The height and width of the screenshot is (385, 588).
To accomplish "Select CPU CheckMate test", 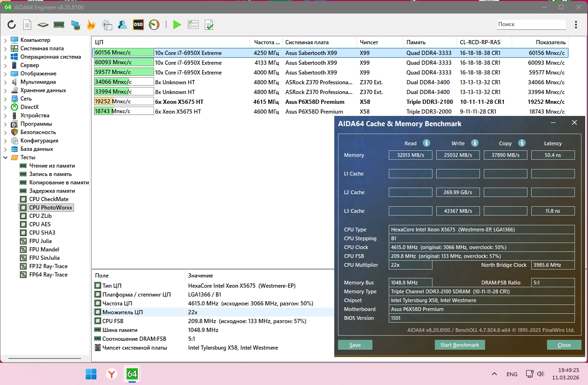I will click(48, 199).
